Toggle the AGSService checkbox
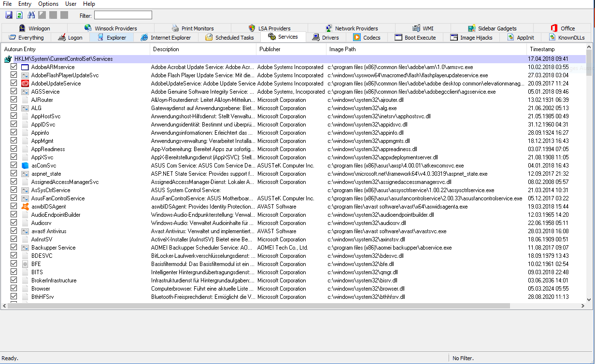This screenshot has height=364, width=595. pos(14,92)
